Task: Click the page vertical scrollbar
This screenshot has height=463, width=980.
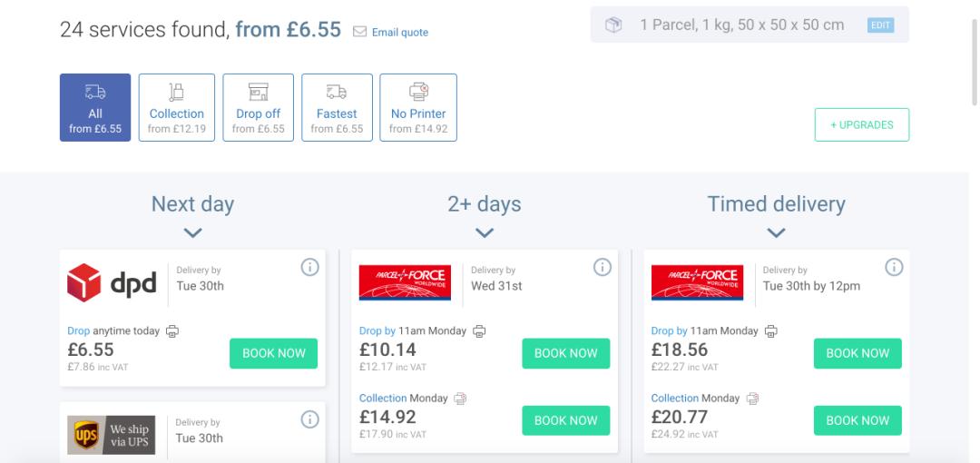Action: [975, 54]
